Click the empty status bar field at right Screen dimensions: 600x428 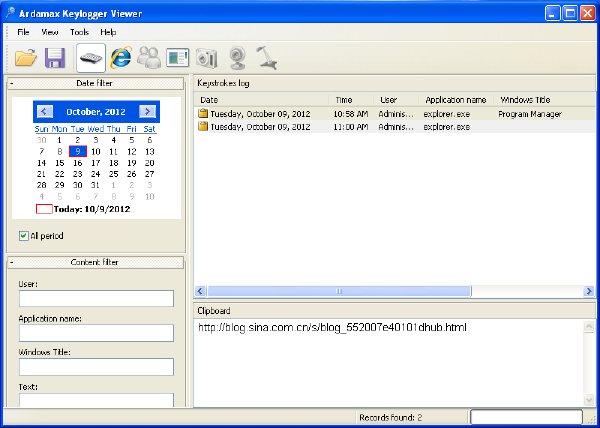(527, 417)
